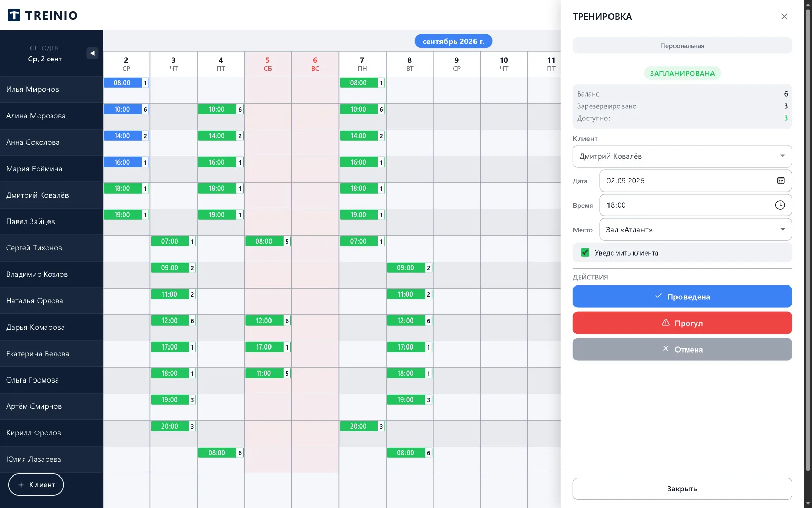
Task: Select client Дмитрий Ковалёв in the sidebar
Action: (51, 195)
